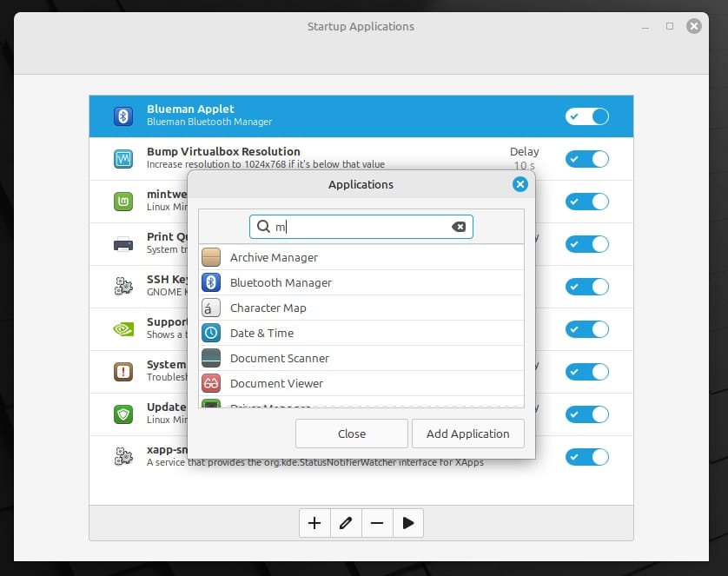
Task: Select the Character Map icon
Action: [x=211, y=308]
